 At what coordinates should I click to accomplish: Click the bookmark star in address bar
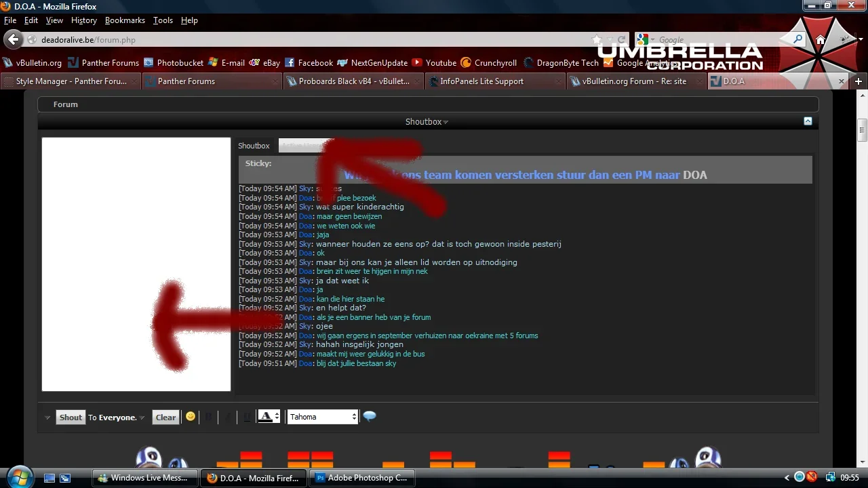(x=597, y=39)
